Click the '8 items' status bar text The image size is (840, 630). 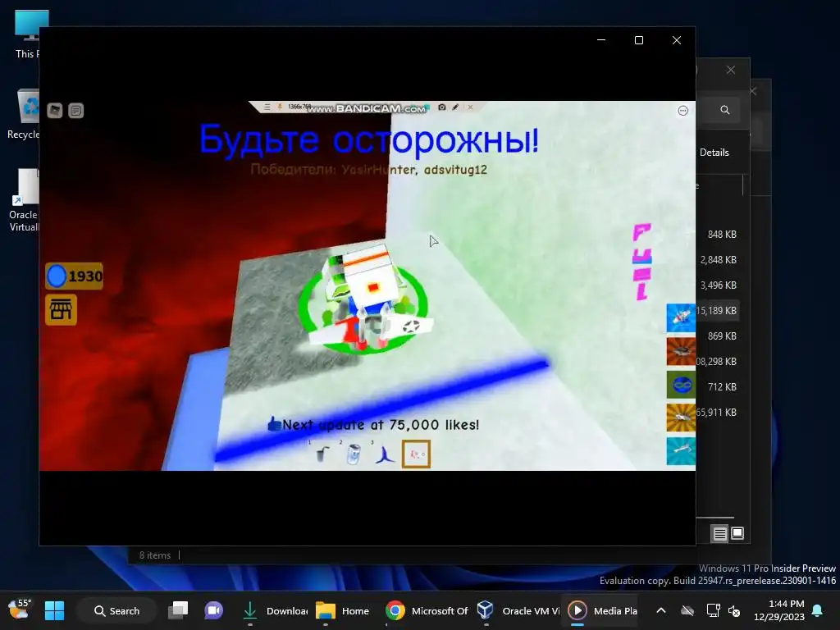coord(155,555)
